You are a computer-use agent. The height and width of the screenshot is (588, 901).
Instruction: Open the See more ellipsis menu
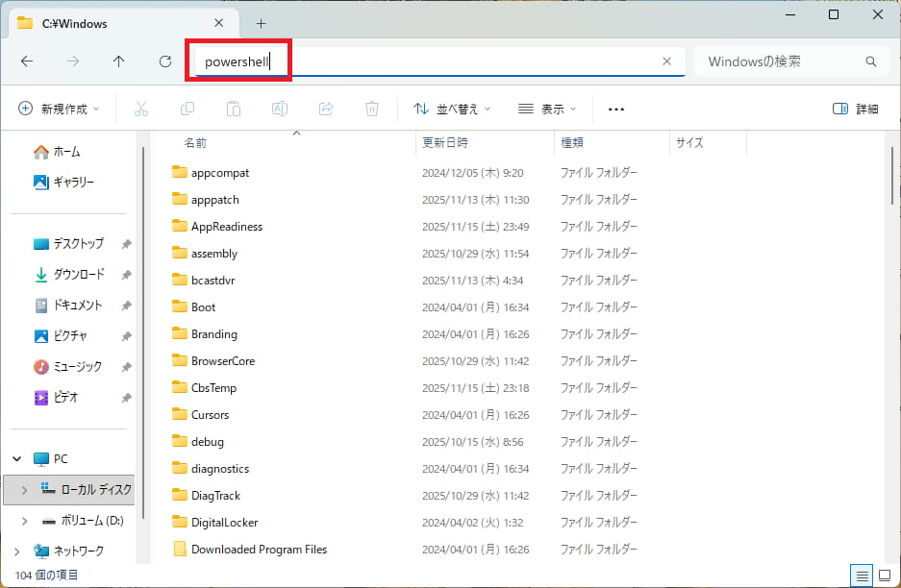pos(616,109)
